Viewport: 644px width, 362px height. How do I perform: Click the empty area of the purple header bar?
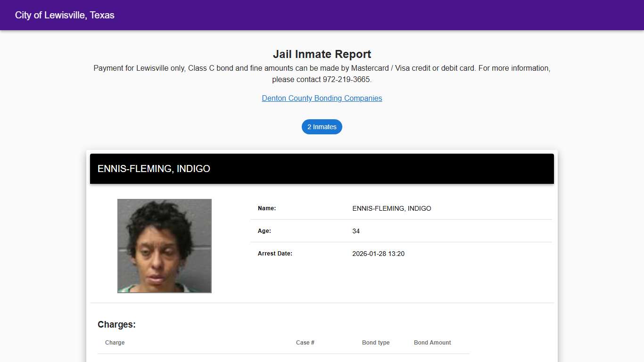377,15
